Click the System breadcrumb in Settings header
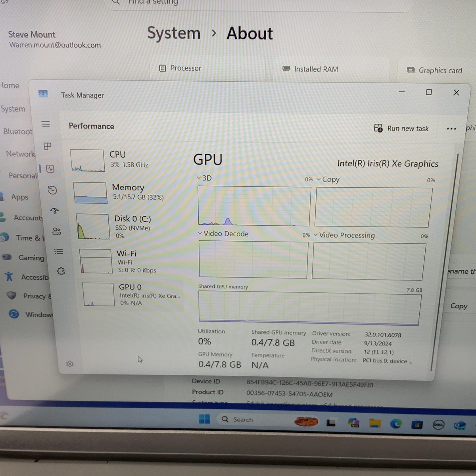Screen dimensions: 476x476 pyautogui.click(x=174, y=33)
